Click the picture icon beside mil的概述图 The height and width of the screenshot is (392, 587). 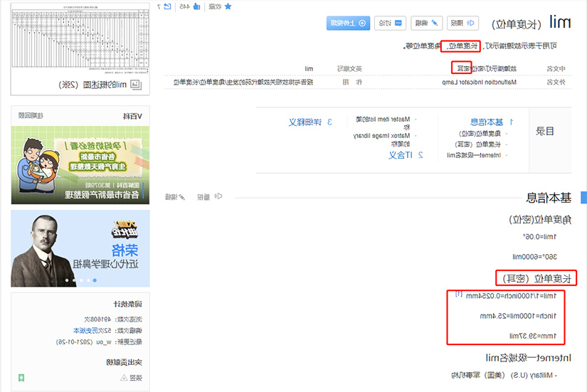(x=136, y=85)
